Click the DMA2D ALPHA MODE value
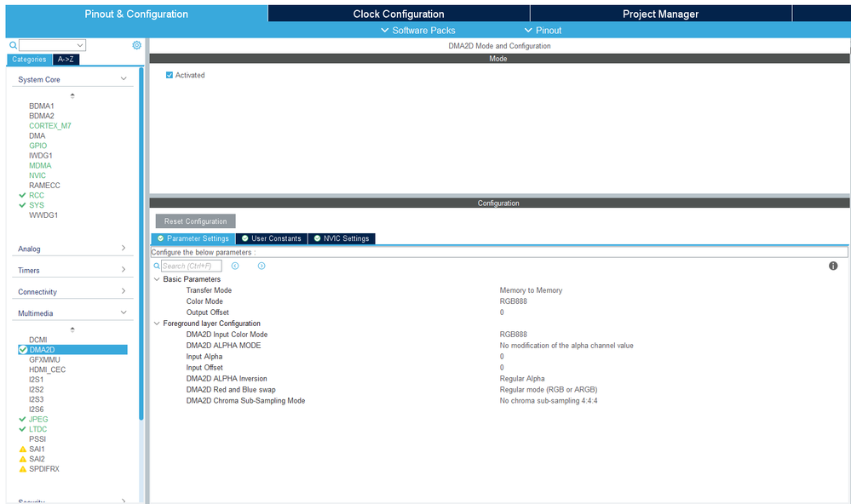 (566, 346)
